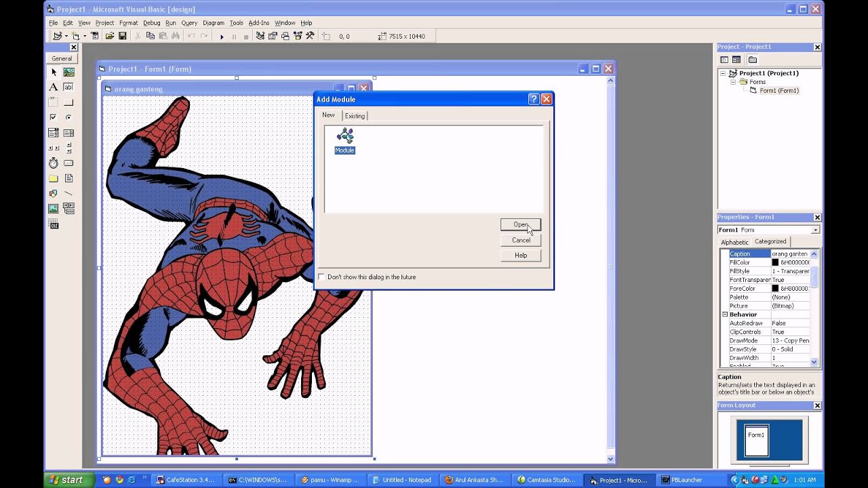Viewport: 868px width, 488px height.
Task: Switch to Alphabetic tab in Properties
Action: click(734, 242)
